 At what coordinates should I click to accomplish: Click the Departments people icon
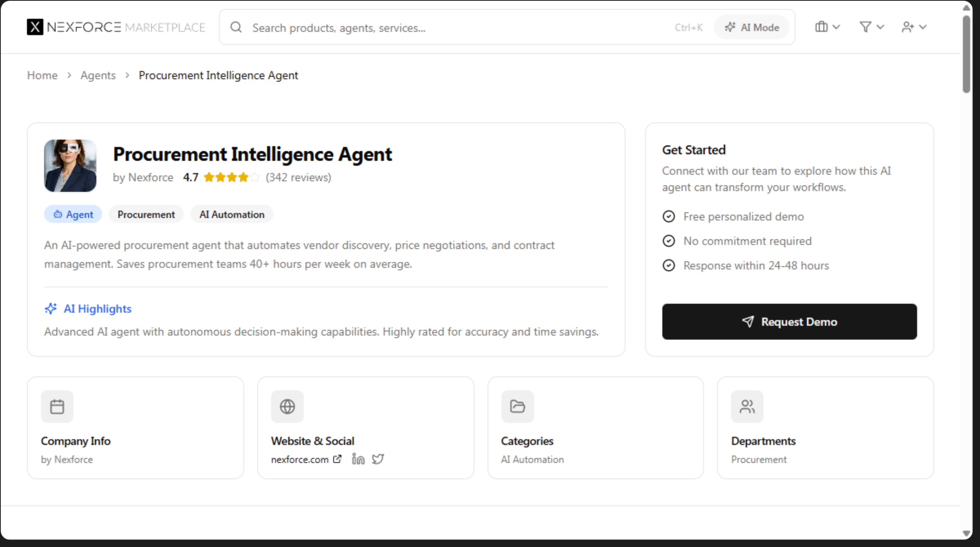coord(747,406)
